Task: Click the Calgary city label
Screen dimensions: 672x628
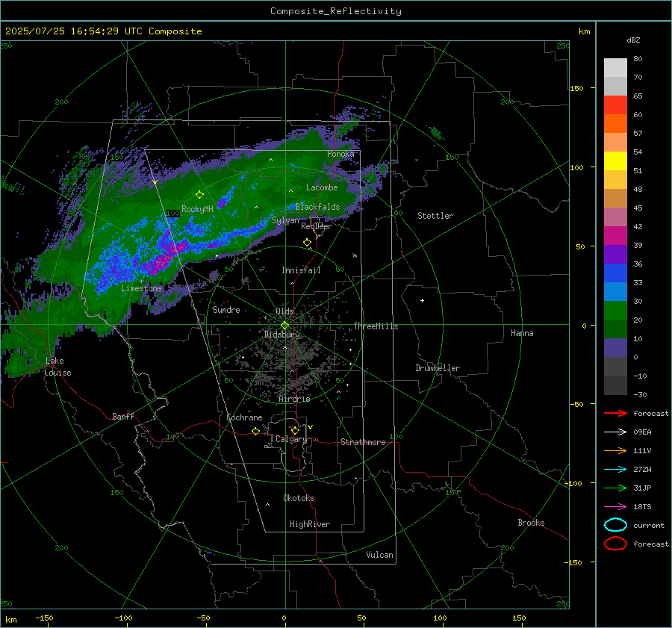Action: (x=291, y=439)
